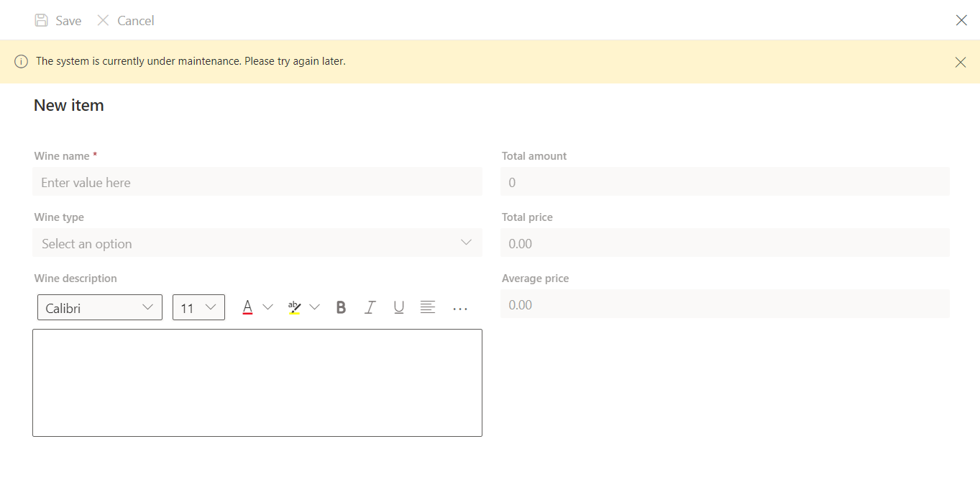The width and height of the screenshot is (980, 480).
Task: Open the Calibri font family dropdown
Action: pos(99,307)
